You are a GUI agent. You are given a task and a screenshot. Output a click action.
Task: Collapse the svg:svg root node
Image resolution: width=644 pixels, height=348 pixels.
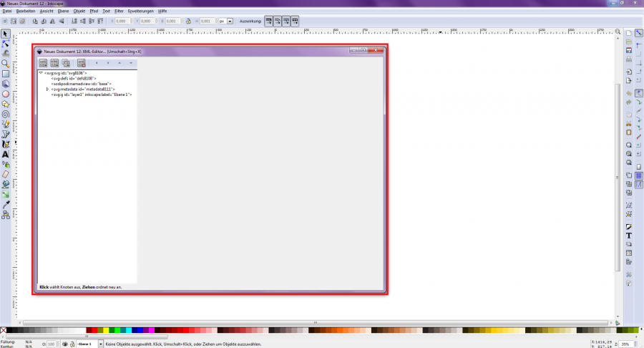pyautogui.click(x=41, y=72)
